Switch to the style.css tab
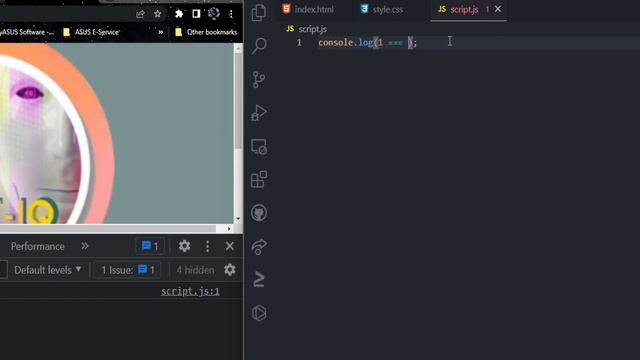 (382, 9)
